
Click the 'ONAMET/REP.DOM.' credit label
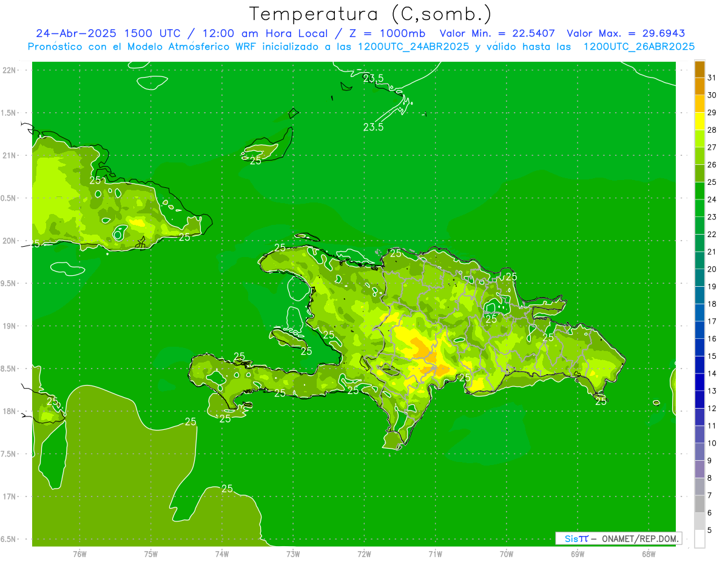tap(640, 538)
